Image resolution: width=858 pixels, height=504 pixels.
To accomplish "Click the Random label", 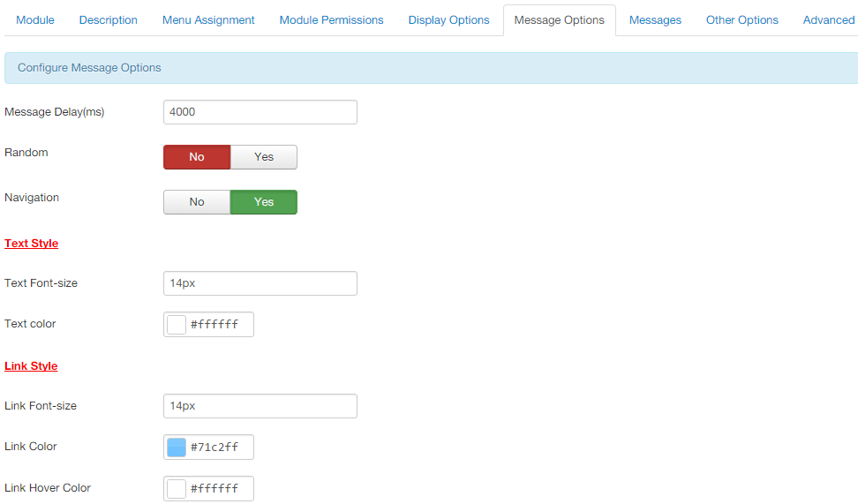I will (x=26, y=153).
